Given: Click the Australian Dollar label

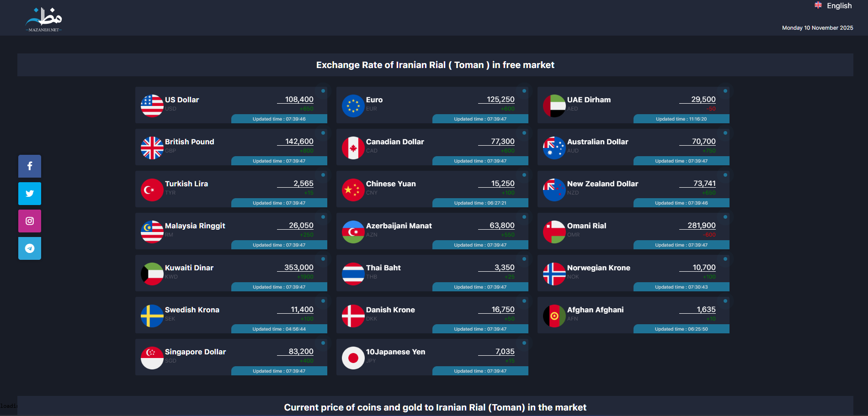Looking at the screenshot, I should tap(597, 142).
